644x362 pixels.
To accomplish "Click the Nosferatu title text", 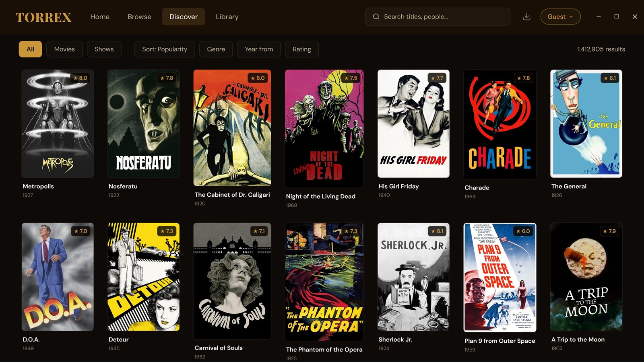I will coord(123,186).
